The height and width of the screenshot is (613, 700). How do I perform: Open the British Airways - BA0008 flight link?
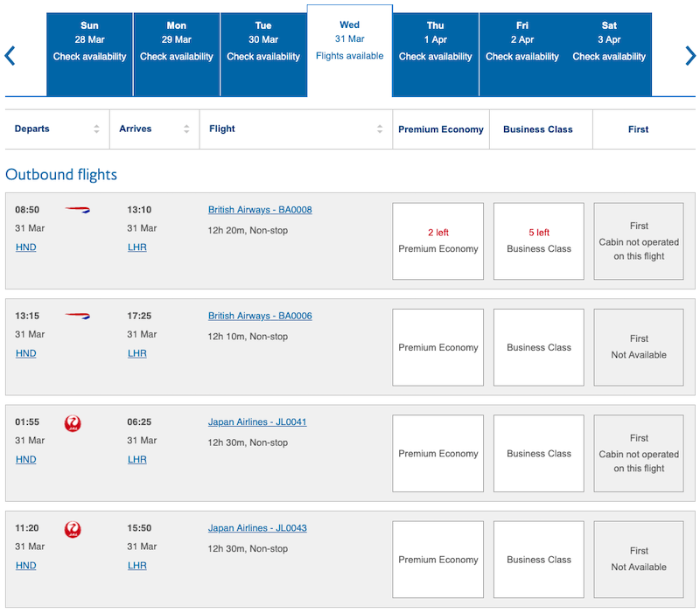tap(260, 210)
